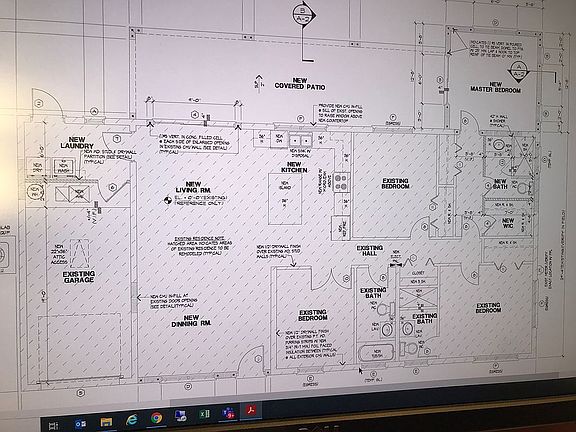Click the "EXISTING HALL" label
The width and height of the screenshot is (576, 432).
370,251
